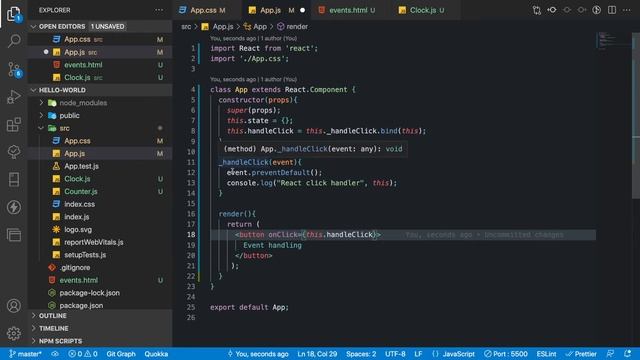Image resolution: width=640 pixels, height=360 pixels.
Task: Change JavaScript language mode
Action: [453, 354]
